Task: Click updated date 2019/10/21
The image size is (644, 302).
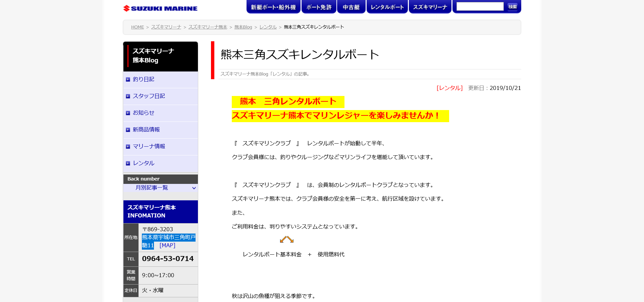Action: (x=505, y=88)
